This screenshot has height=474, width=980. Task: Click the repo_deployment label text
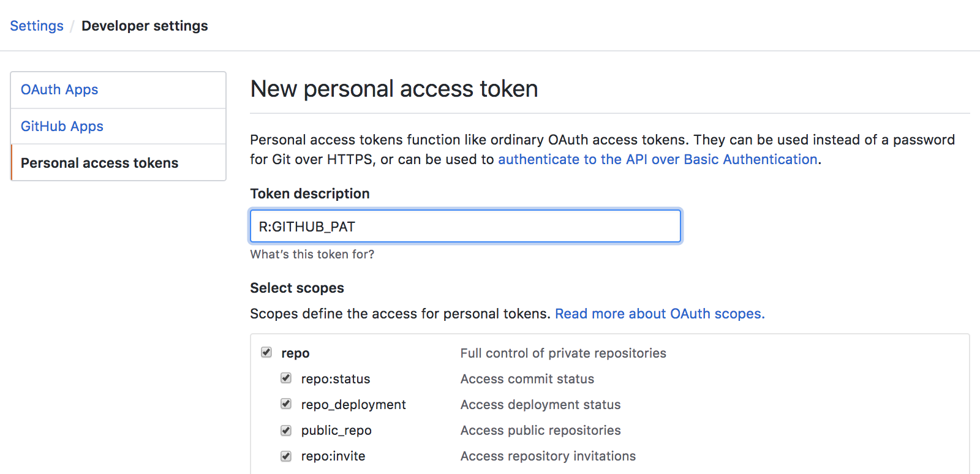point(353,404)
